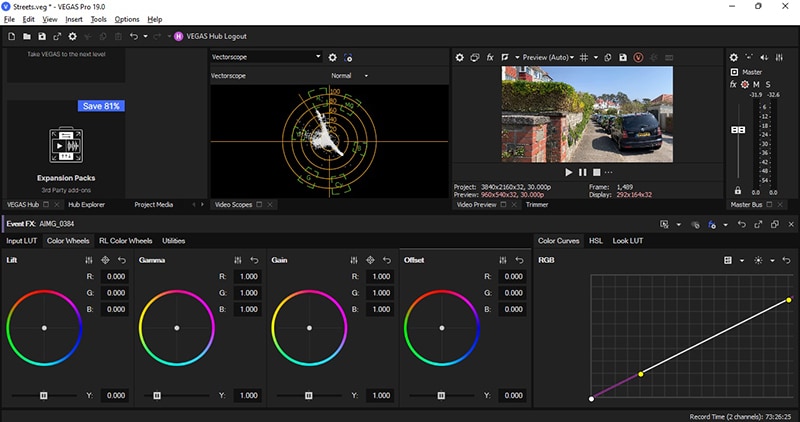Viewport: 800px width, 422px height.
Task: Toggle external monitor preview icon
Action: click(x=474, y=58)
